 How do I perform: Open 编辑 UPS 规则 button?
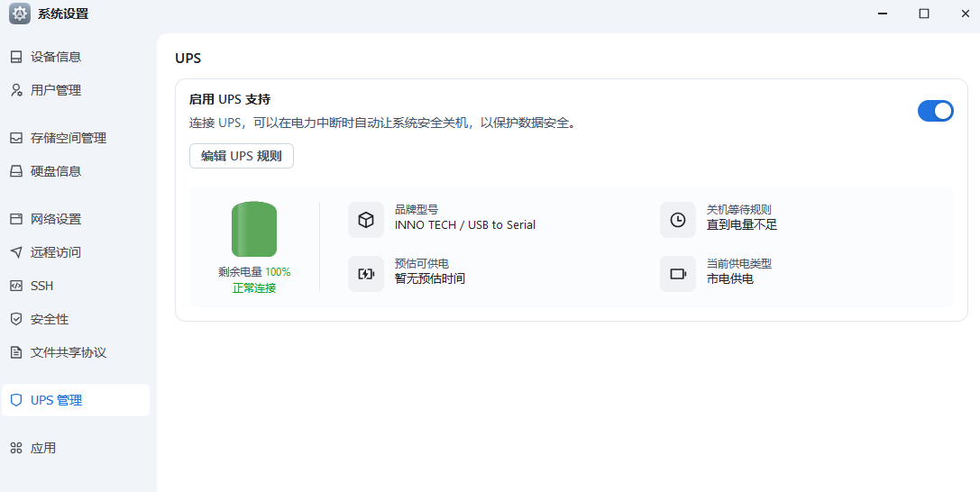pos(242,156)
